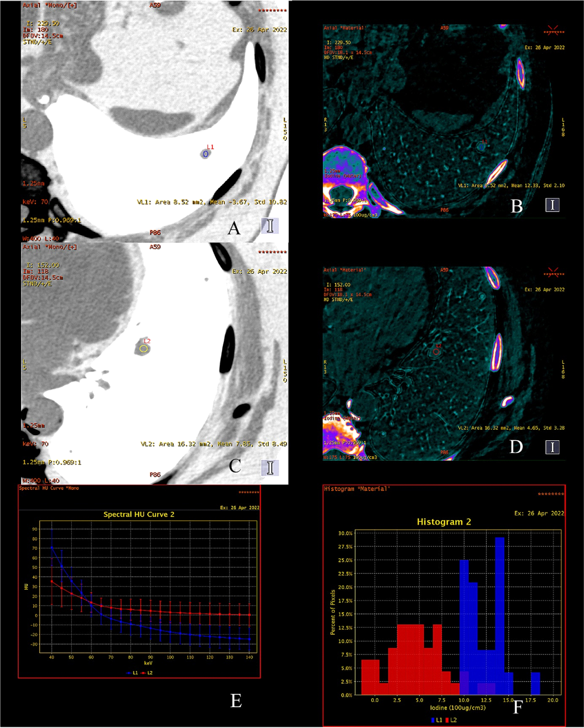Click 'DFOV:18.1 x 14.5cm' in Im 180 Material view

tap(348, 53)
